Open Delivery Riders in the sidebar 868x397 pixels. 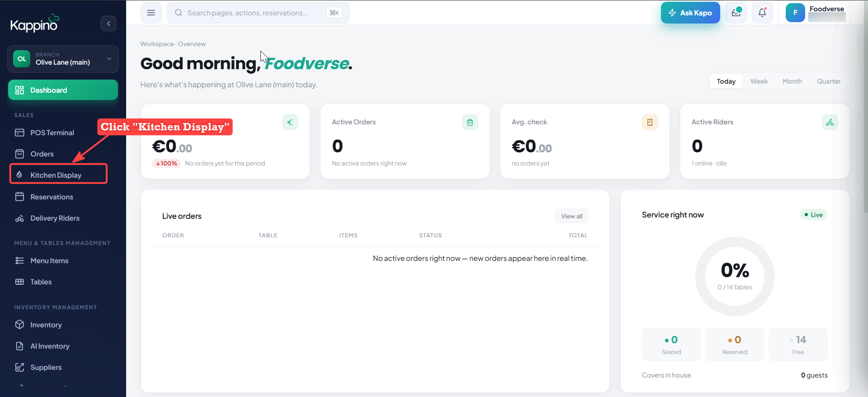(x=63, y=218)
